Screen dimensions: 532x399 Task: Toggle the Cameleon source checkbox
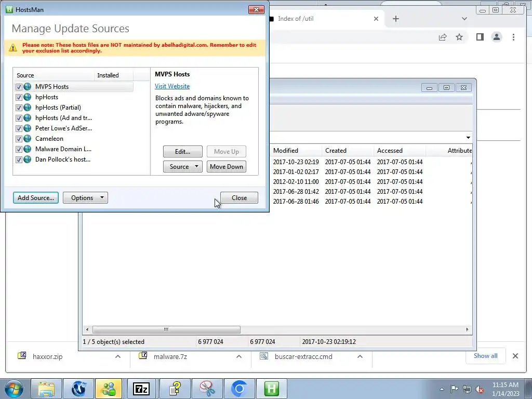click(19, 139)
